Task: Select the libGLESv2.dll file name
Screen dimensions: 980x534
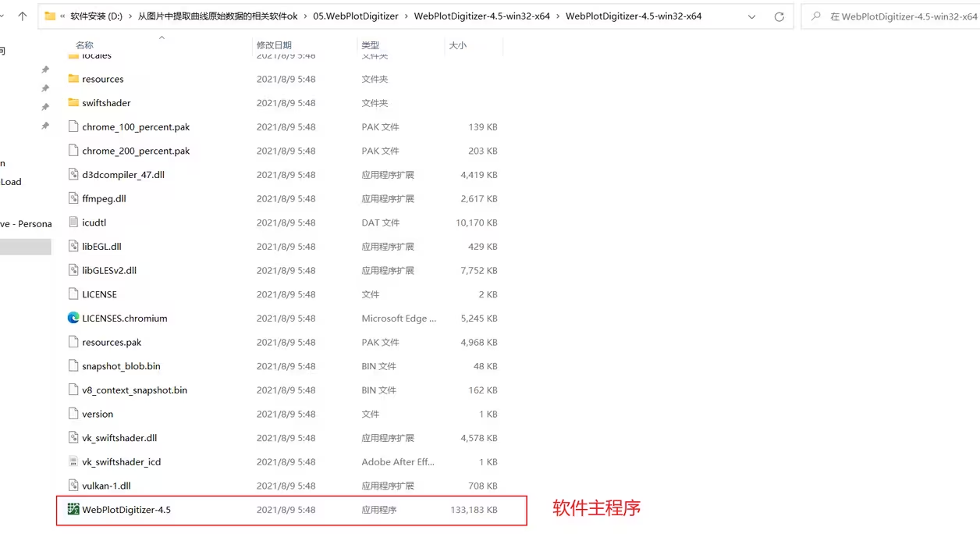Action: point(109,270)
